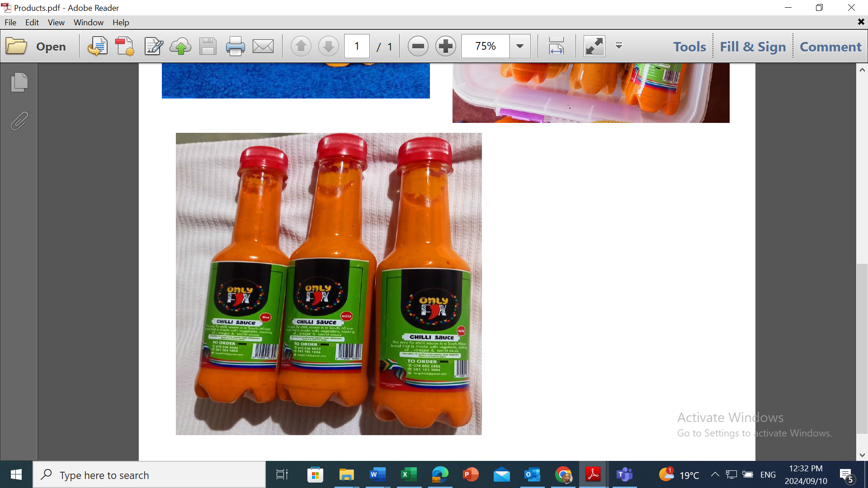Open the Fill & Sign pane
The height and width of the screenshot is (488, 868).
point(753,47)
